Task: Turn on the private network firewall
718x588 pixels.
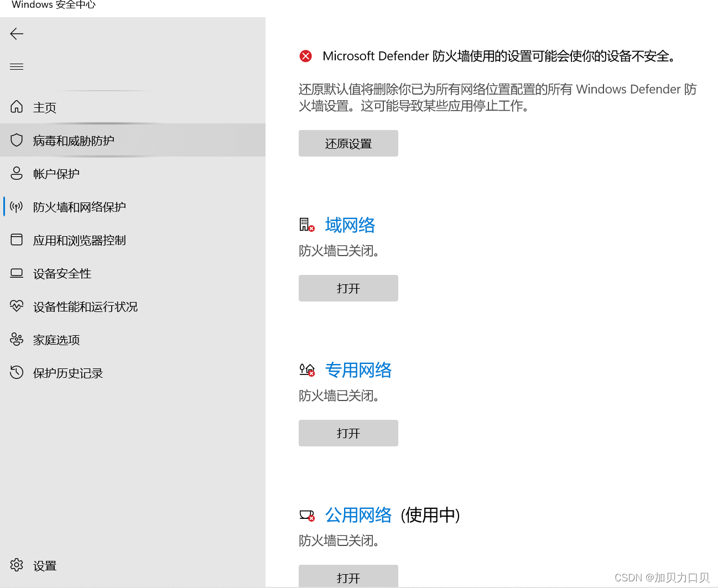Action: [348, 433]
